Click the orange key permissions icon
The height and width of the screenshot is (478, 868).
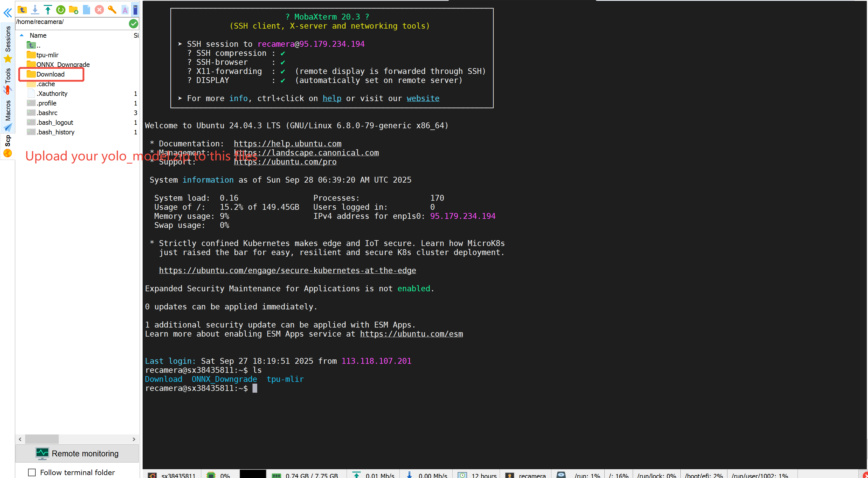pyautogui.click(x=112, y=9)
